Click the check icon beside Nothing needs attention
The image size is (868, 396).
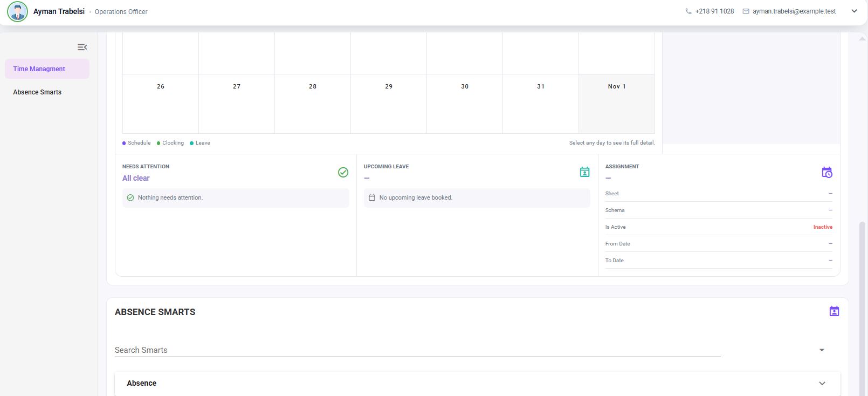click(x=130, y=197)
